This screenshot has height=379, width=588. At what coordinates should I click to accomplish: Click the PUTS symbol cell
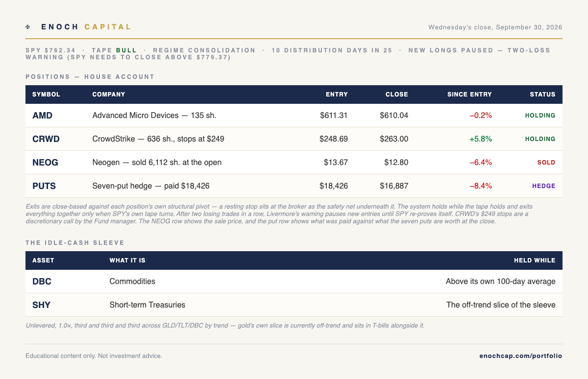point(44,186)
